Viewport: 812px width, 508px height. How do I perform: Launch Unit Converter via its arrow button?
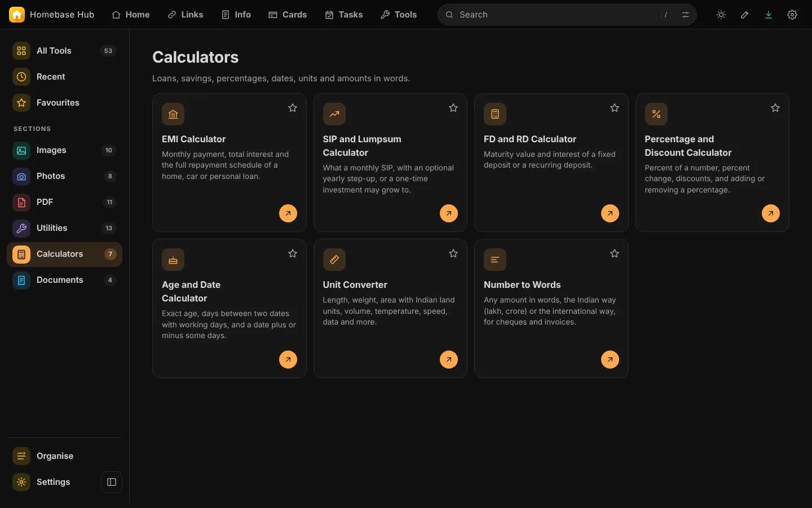pyautogui.click(x=449, y=360)
